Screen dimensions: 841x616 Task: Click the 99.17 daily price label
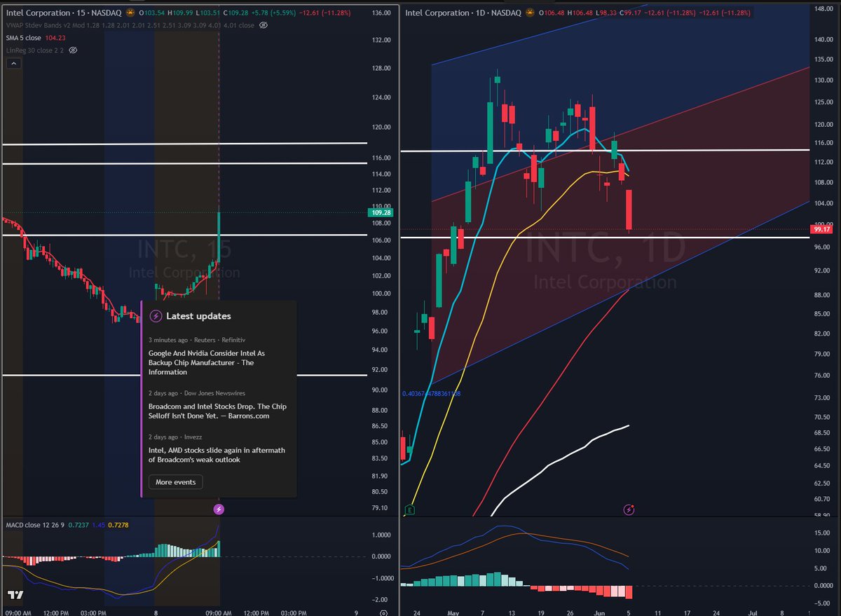tap(821, 229)
